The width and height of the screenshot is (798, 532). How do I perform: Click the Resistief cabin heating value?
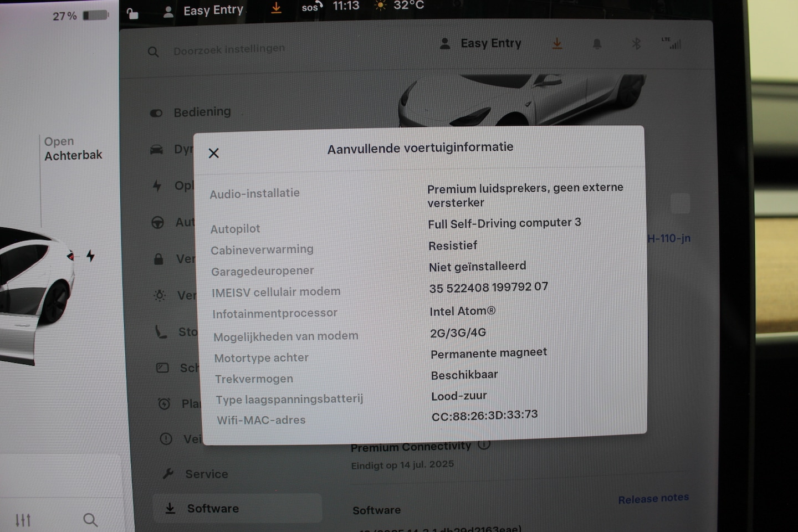point(453,245)
